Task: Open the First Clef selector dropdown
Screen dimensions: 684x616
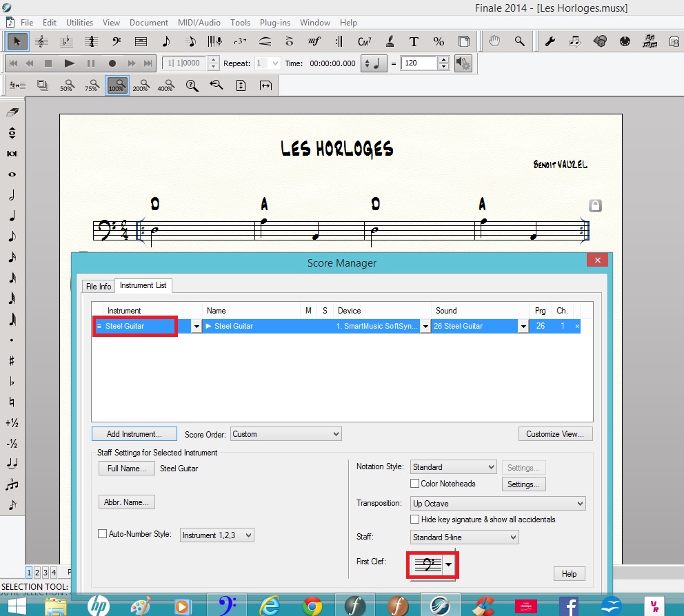Action: coord(449,564)
